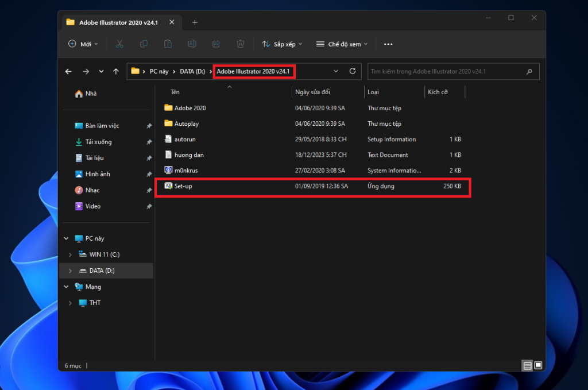Click the Delete trash icon

(241, 44)
